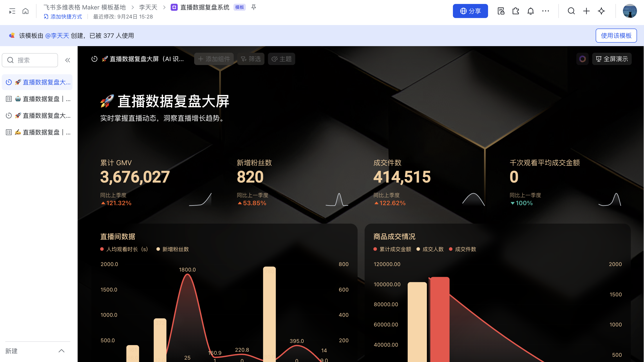The height and width of the screenshot is (362, 644).
Task: Click the 全屏演示 button
Action: [x=612, y=59]
